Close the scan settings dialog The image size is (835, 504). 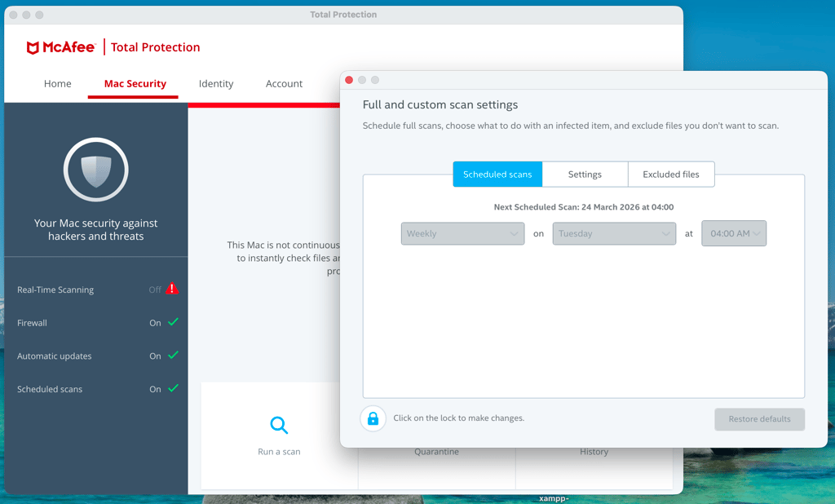click(x=349, y=80)
